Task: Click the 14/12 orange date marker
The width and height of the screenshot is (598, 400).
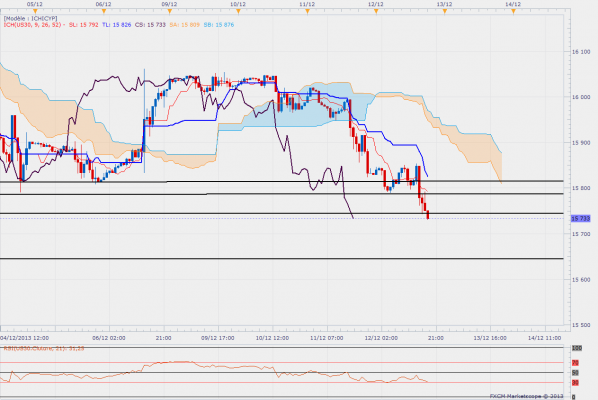Action: pos(513,11)
